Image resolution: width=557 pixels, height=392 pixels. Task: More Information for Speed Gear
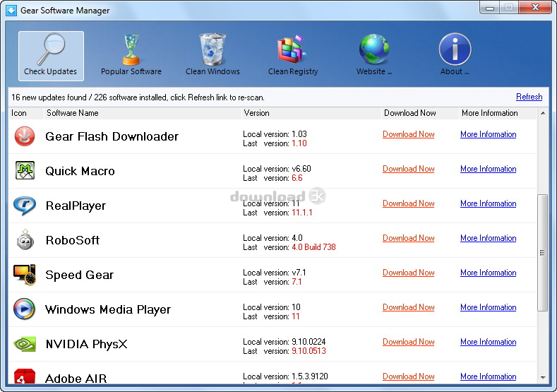pos(488,273)
